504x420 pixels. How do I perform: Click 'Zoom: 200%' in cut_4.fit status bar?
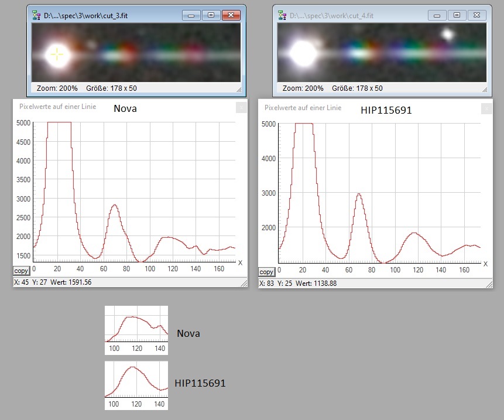pos(303,88)
